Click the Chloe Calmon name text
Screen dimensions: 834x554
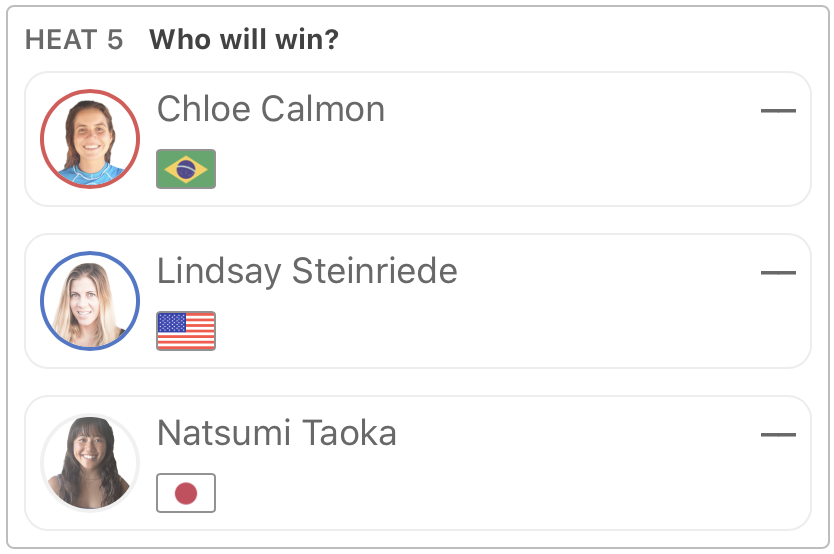coord(271,109)
